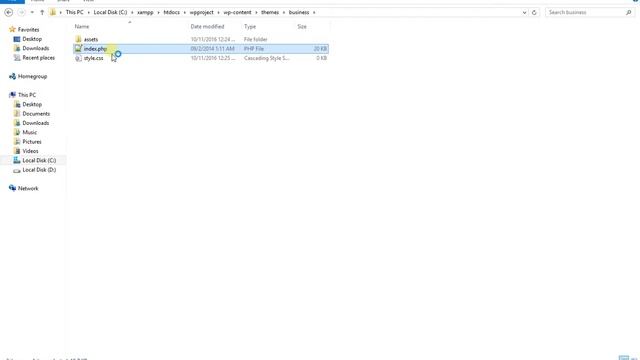640x360 pixels.
Task: Click the search magnifier icon
Action: (629, 13)
